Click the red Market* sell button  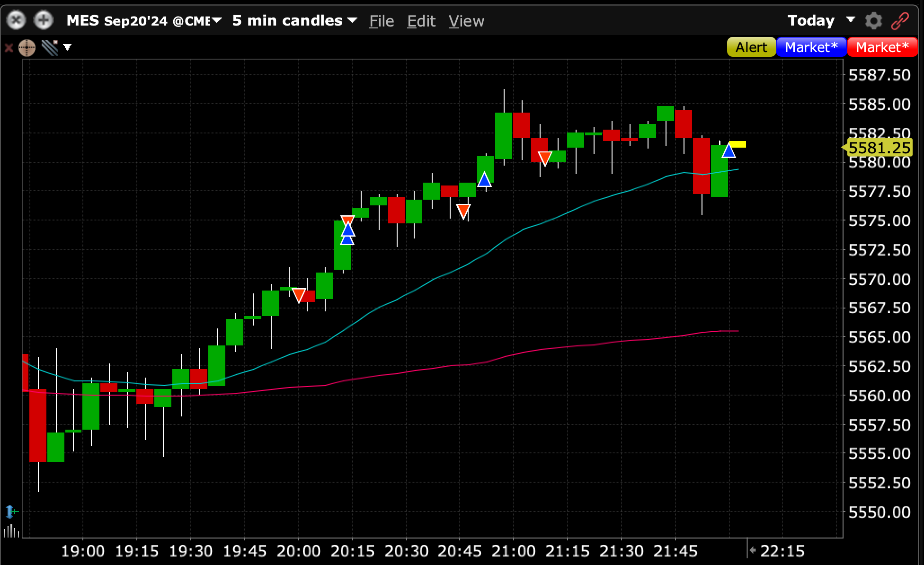(x=882, y=47)
